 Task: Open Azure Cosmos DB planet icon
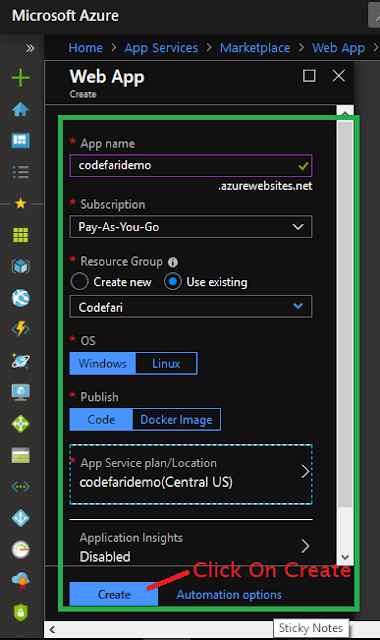[x=20, y=360]
